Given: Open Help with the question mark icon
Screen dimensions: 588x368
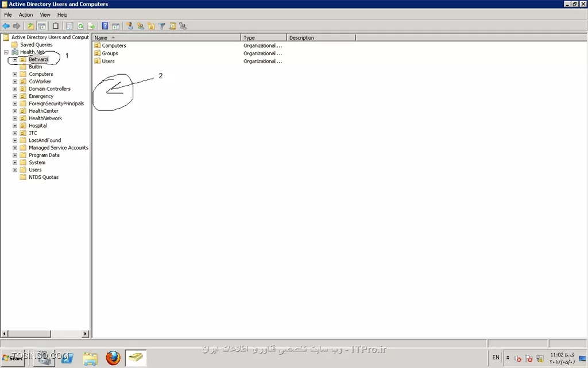Looking at the screenshot, I should coord(105,26).
